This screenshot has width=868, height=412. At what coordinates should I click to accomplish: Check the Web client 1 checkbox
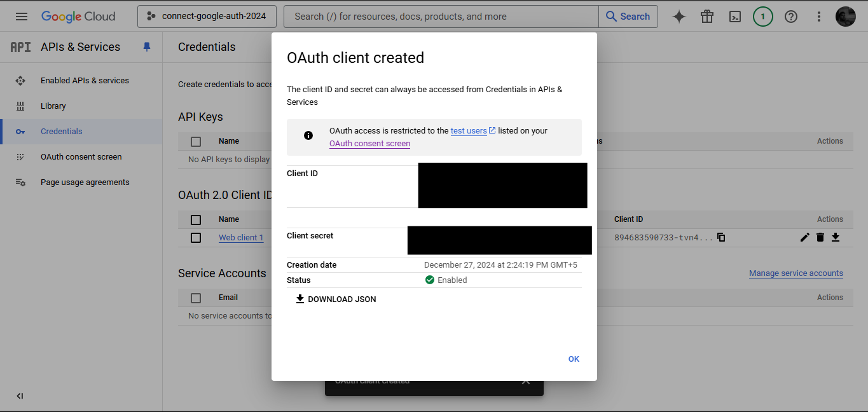(195, 237)
